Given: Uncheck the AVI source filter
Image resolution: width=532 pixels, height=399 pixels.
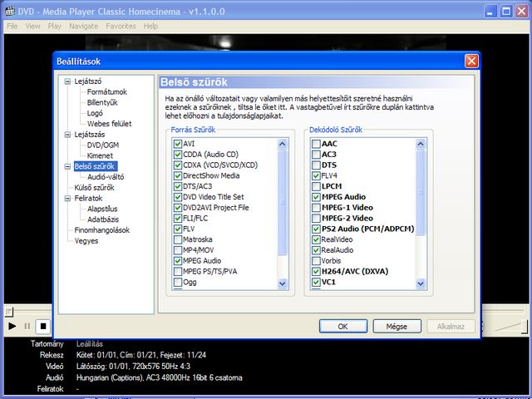Looking at the screenshot, I should point(178,144).
